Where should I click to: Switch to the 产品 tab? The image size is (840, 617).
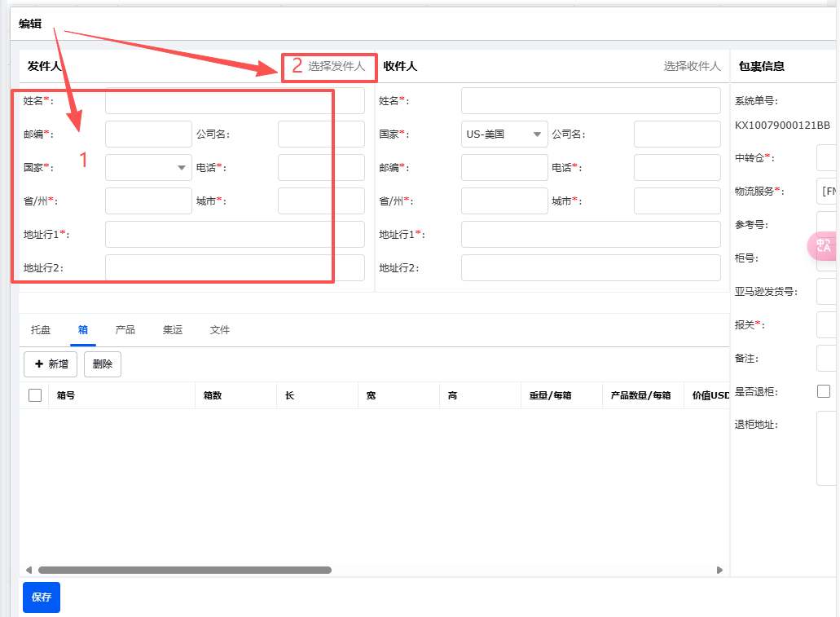[125, 330]
